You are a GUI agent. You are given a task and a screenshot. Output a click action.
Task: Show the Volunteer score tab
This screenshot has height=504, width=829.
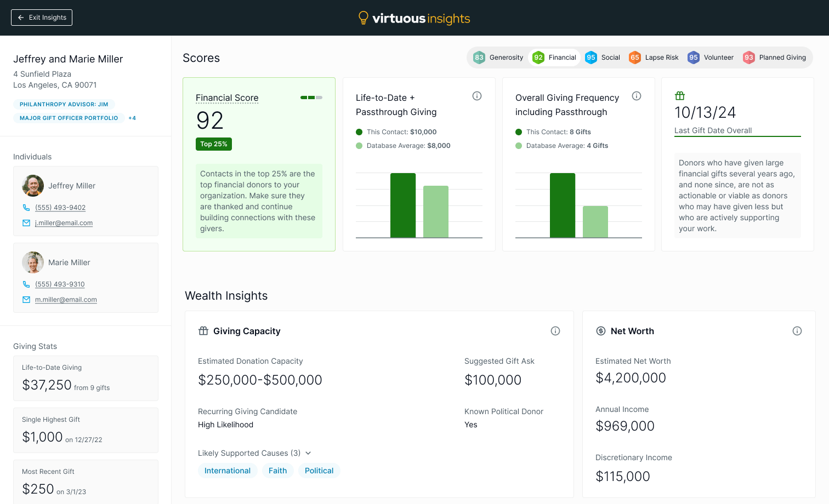[711, 58]
